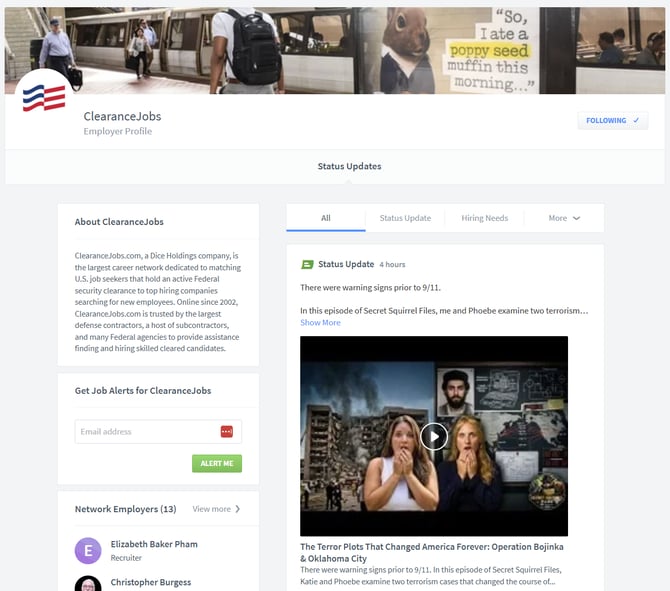The height and width of the screenshot is (591, 670).
Task: Play the Secret Squirrel Files video
Action: click(x=434, y=436)
